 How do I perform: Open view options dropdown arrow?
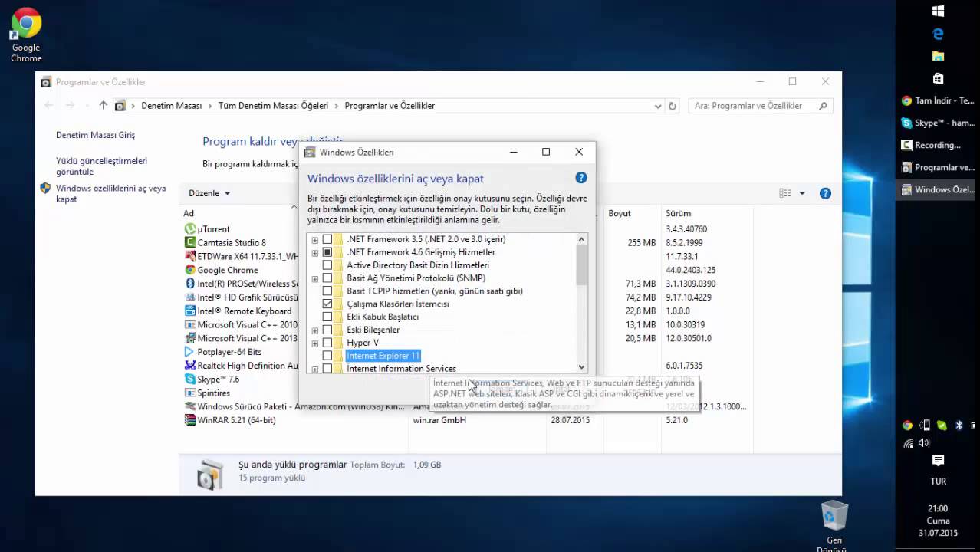[802, 193]
